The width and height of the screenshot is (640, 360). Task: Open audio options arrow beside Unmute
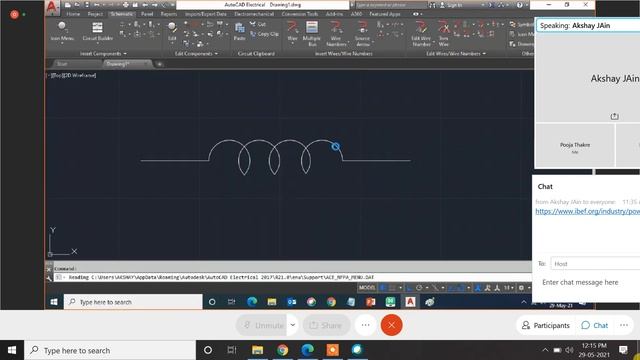tap(293, 325)
